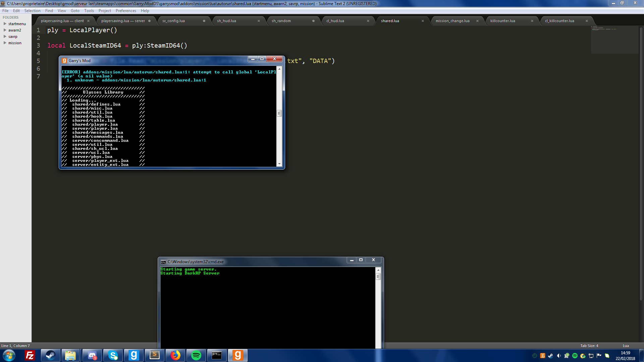This screenshot has width=644, height=362.
Task: Click the cmd.exe window scroll-up arrow
Action: [x=378, y=270]
